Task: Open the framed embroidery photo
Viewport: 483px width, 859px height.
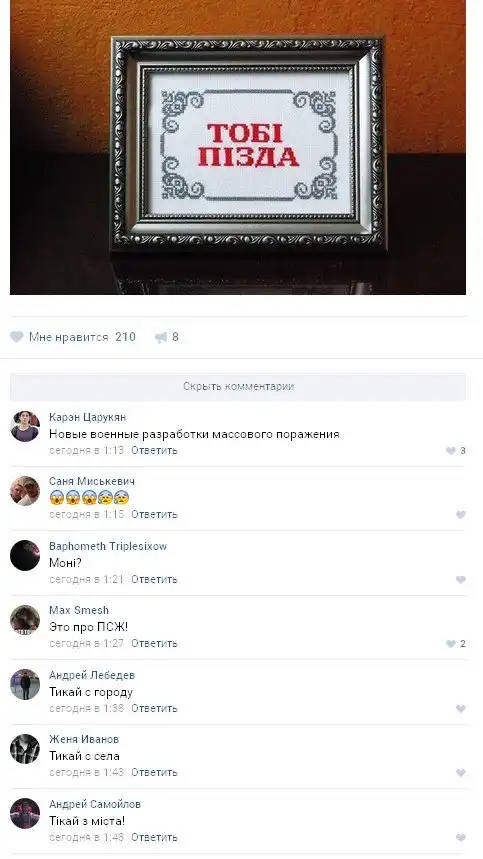Action: point(238,147)
